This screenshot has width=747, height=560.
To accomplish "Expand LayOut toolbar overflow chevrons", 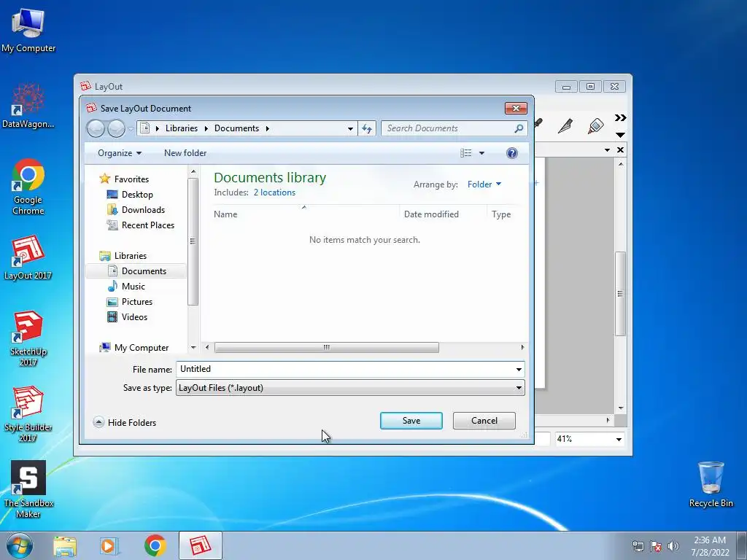I will pos(620,117).
